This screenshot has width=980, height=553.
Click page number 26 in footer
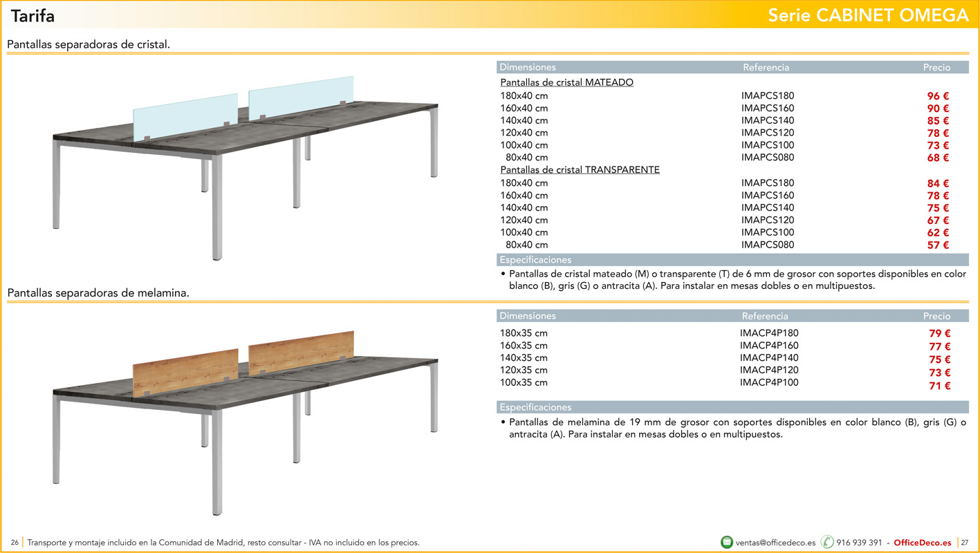(x=15, y=543)
